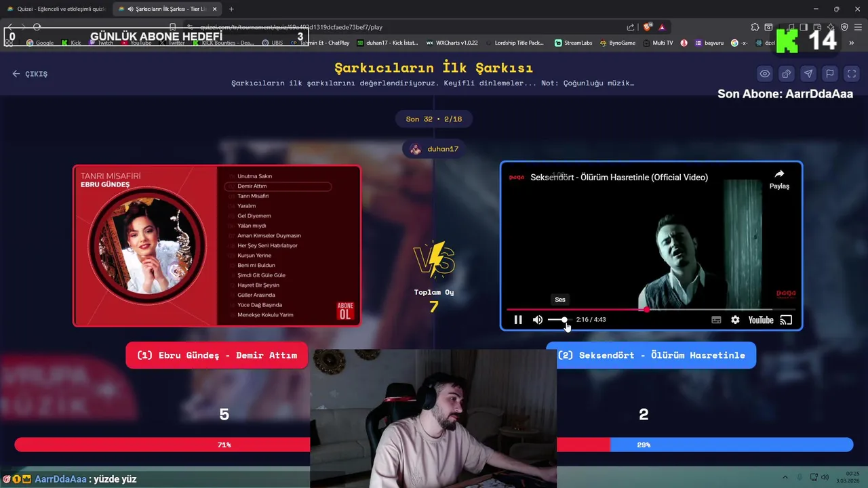
Task: Open the başvuru bookmark
Action: pos(709,43)
